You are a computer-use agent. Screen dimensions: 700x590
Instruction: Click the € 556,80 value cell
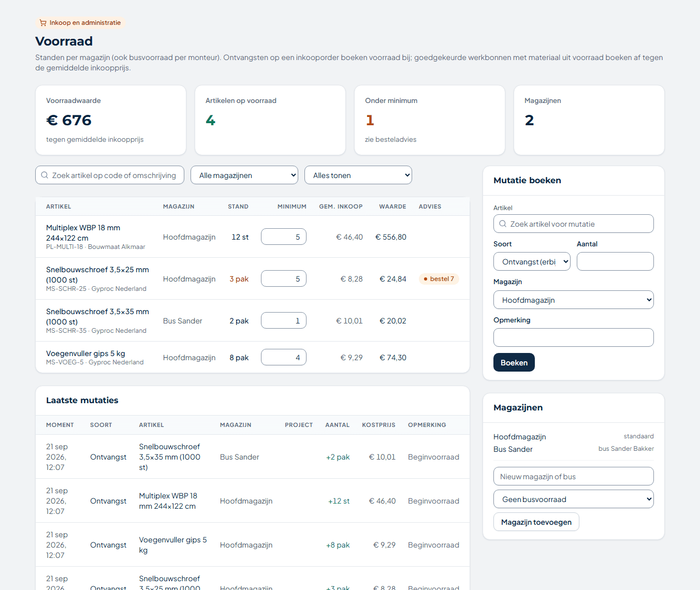click(391, 237)
